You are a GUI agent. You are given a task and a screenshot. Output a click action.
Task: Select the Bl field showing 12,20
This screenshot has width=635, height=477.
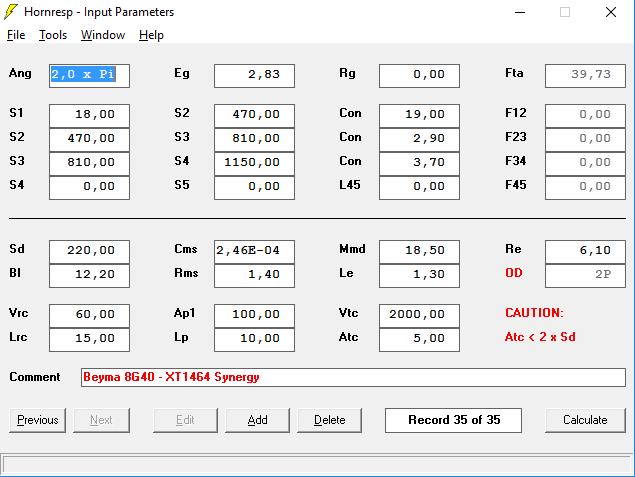point(89,276)
